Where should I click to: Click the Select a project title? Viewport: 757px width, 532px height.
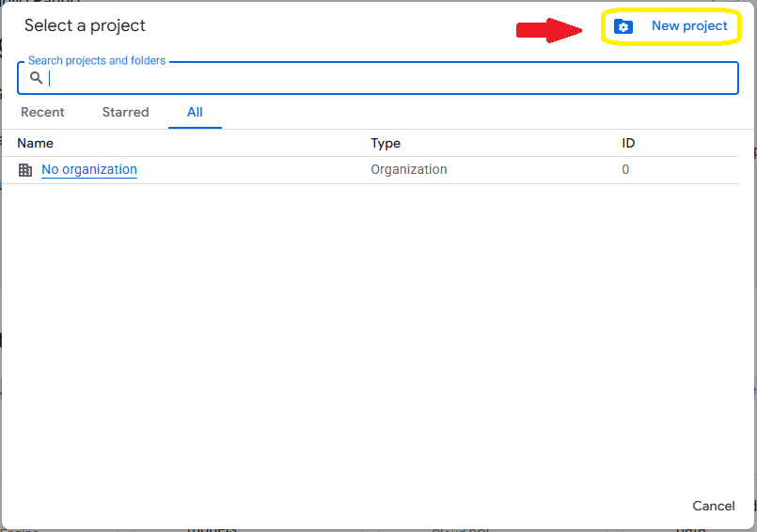pos(85,25)
